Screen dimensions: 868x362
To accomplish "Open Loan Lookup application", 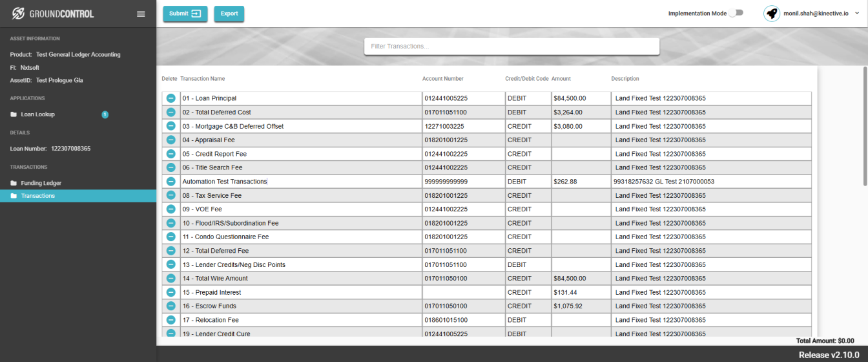I will 37,114.
